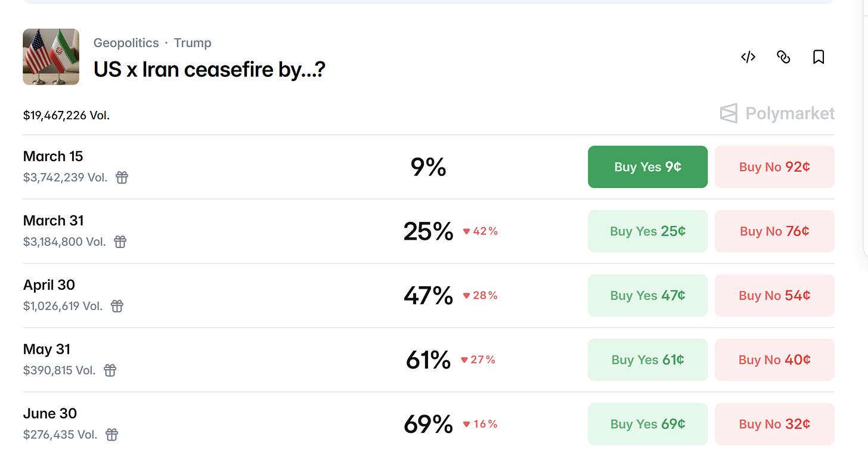Click the embed code icon
868x458 pixels.
(748, 57)
